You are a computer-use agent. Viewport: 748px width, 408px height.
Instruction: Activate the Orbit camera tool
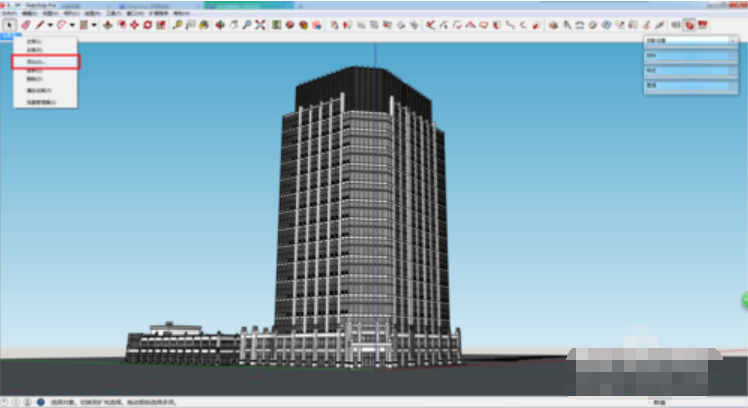point(220,25)
